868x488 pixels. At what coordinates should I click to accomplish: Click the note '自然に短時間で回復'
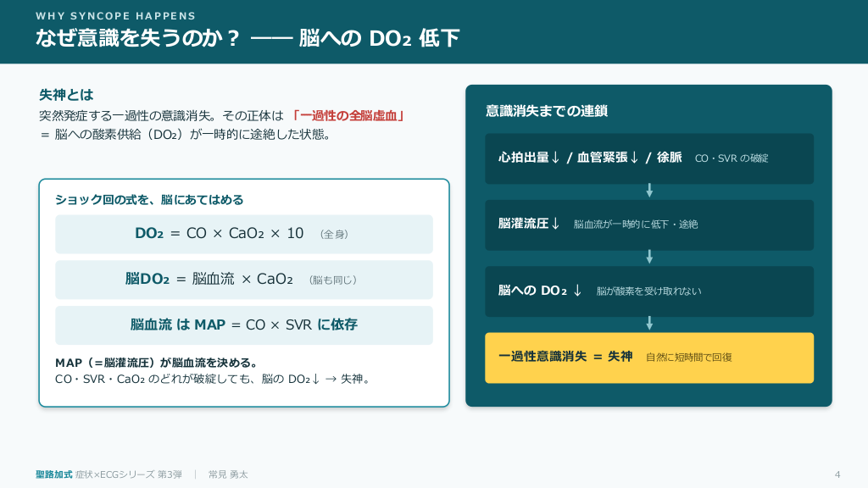[689, 358]
